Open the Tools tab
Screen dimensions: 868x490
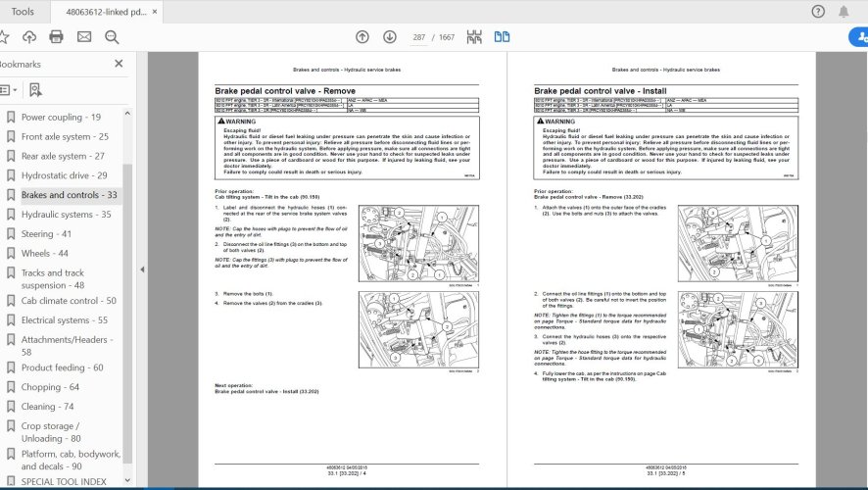pos(23,12)
